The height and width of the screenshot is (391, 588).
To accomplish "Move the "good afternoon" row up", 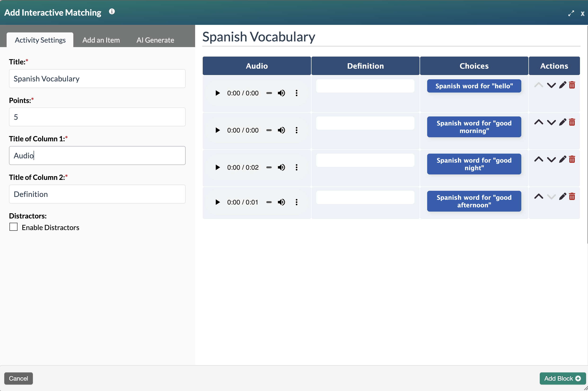I will (x=539, y=196).
